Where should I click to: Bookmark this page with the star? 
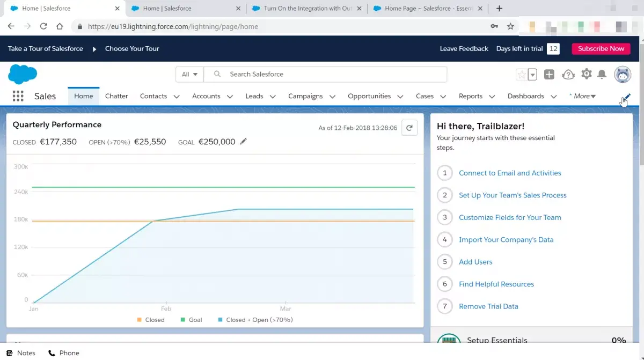tap(510, 26)
